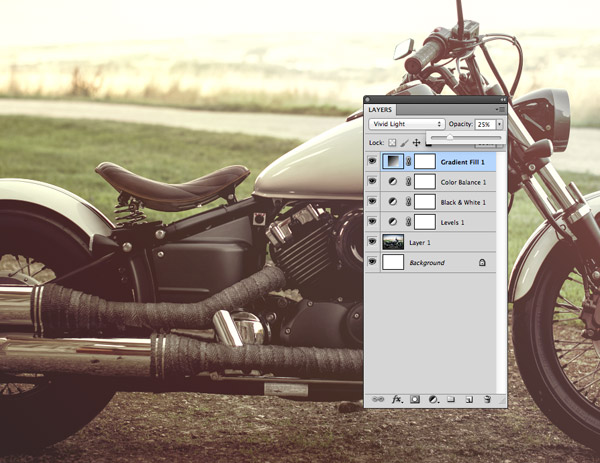The image size is (600, 463).
Task: Click the opacity value field
Action: click(x=483, y=124)
